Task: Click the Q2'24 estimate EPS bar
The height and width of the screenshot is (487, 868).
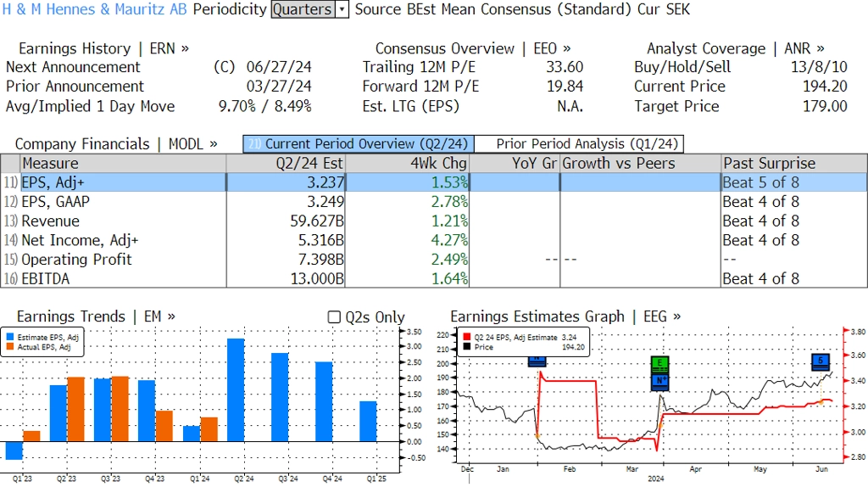Action: pos(236,390)
